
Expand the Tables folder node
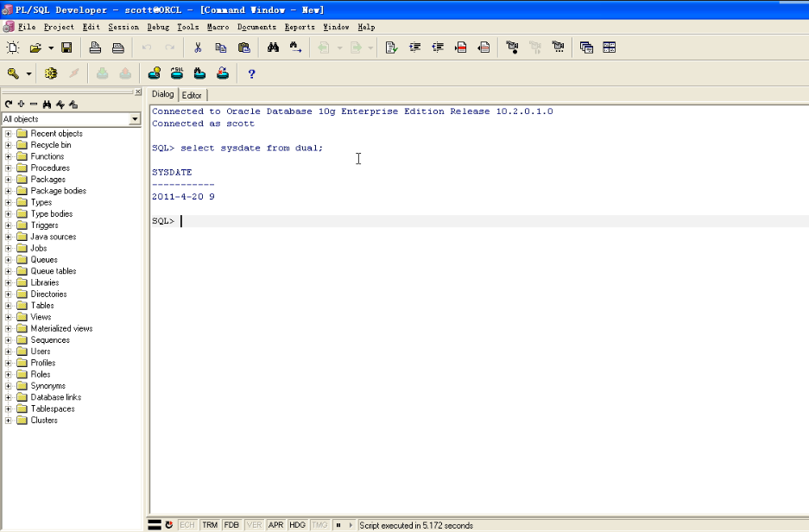(x=9, y=306)
